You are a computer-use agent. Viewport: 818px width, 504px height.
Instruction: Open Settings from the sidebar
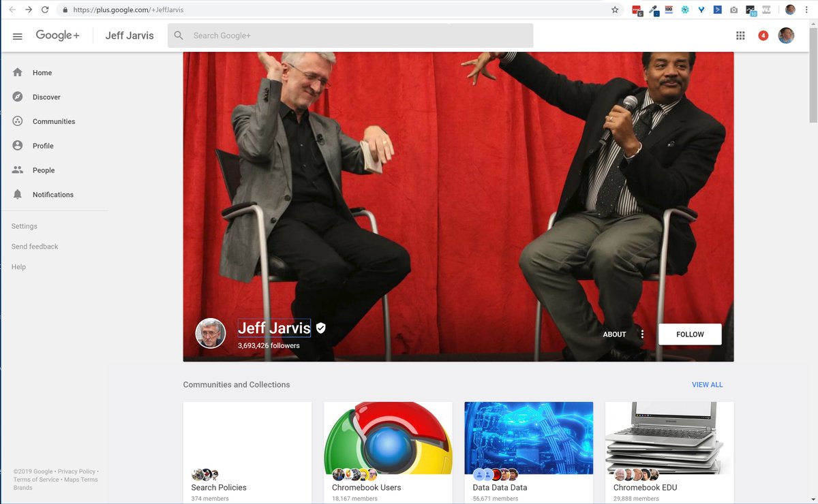point(24,225)
